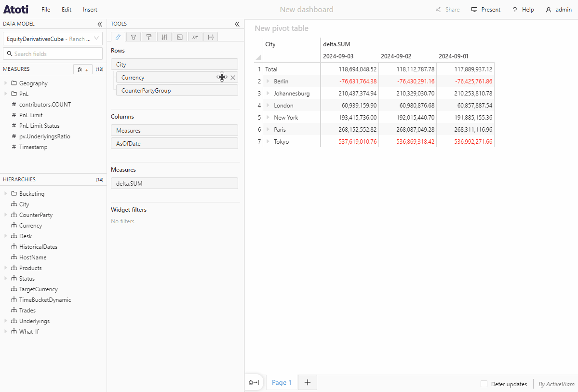Image resolution: width=578 pixels, height=392 pixels.
Task: Expand the Underlyings hierarchy
Action: pos(6,321)
